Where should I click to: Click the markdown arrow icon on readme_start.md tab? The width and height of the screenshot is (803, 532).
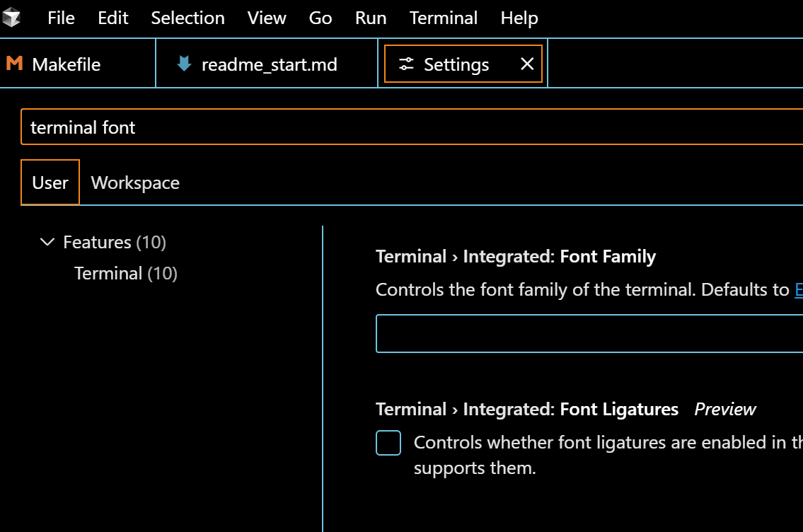184,64
